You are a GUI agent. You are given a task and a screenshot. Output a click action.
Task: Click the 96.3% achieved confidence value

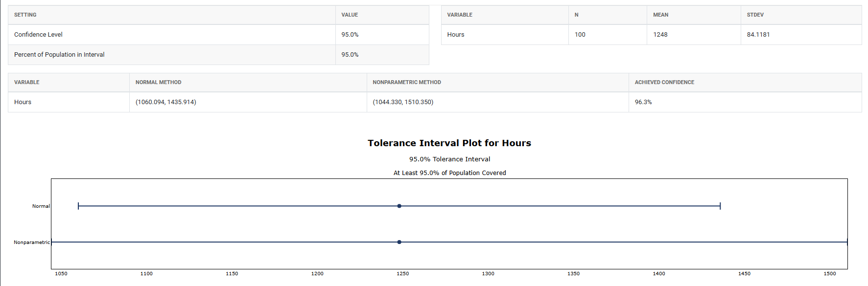tap(643, 102)
